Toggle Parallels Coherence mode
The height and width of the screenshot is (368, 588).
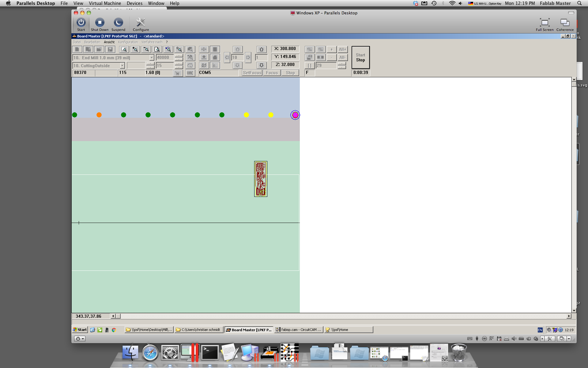coord(565,25)
